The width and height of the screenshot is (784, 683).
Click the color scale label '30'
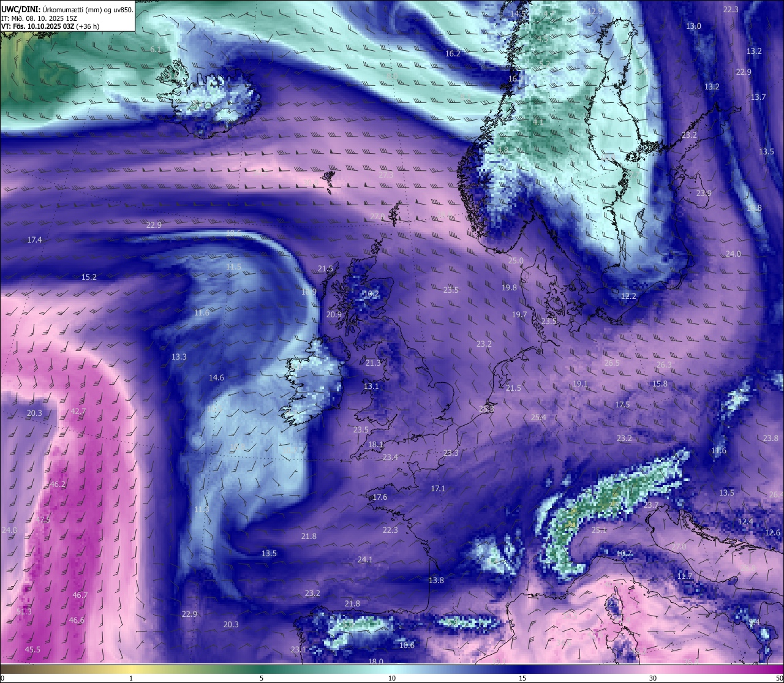tap(653, 677)
